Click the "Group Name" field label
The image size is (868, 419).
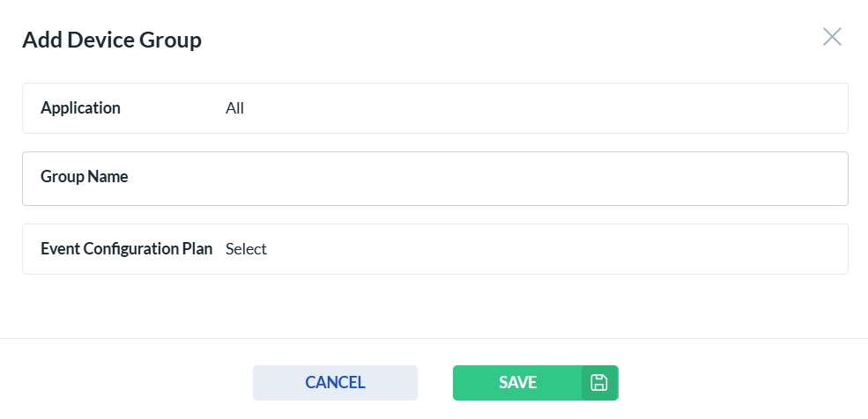point(84,177)
